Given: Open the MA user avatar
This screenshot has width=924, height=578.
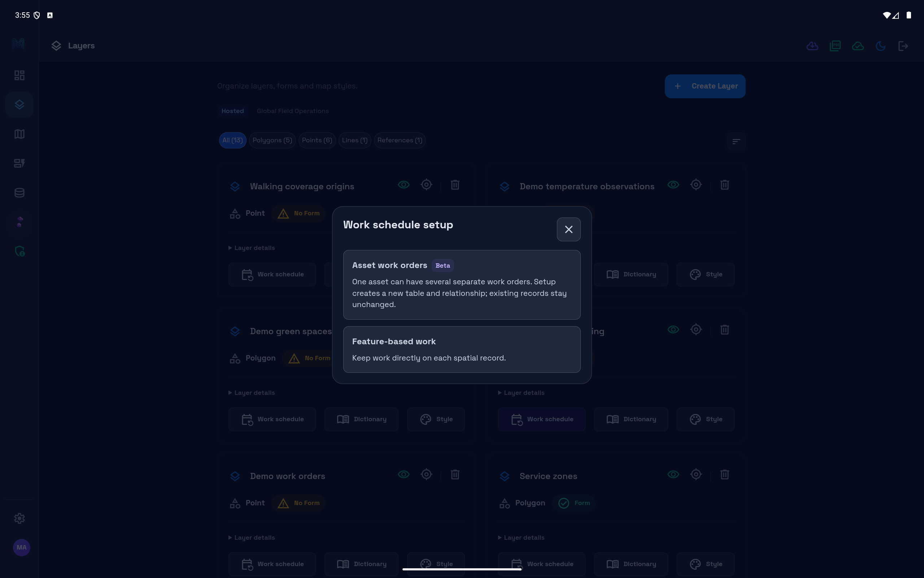Looking at the screenshot, I should pos(22,547).
